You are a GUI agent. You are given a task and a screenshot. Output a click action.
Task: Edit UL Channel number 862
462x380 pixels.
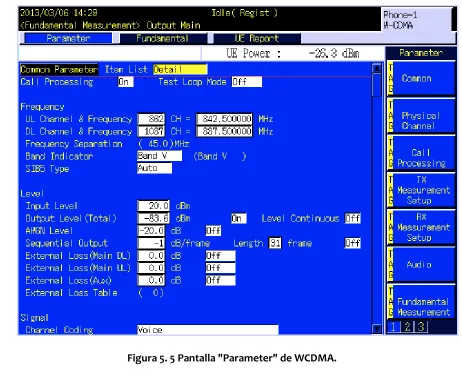pyautogui.click(x=151, y=119)
